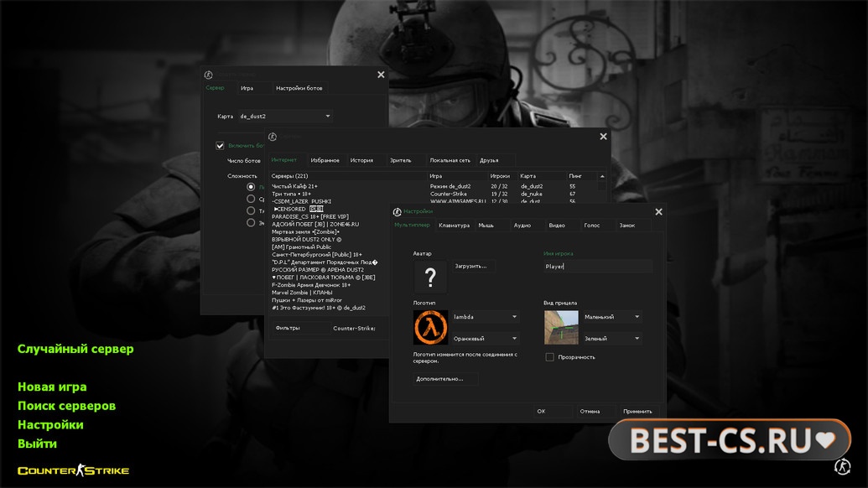Enable the Прозрачность crosshair checkbox

(549, 357)
